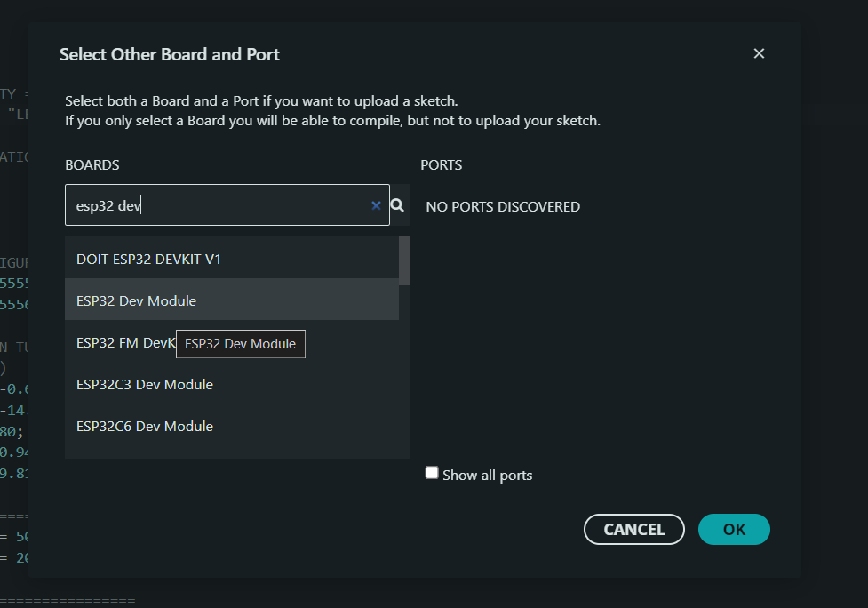
Task: Click the boards list scrollbar thumb
Action: point(404,260)
